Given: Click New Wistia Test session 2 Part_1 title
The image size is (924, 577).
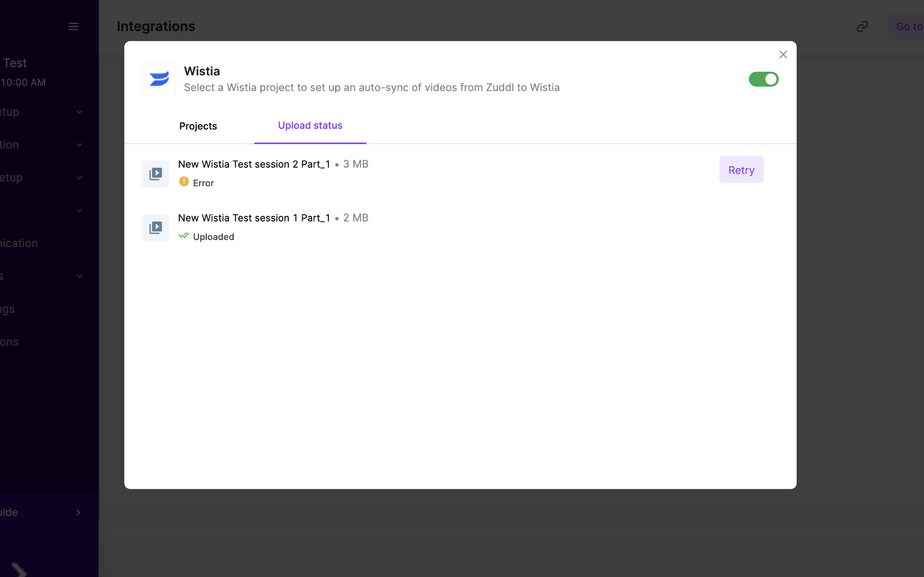Looking at the screenshot, I should [254, 164].
